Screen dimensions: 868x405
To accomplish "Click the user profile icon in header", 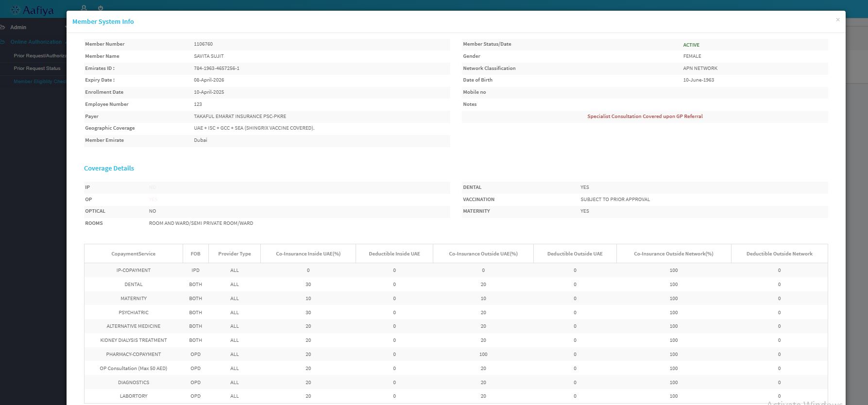I will tap(84, 8).
